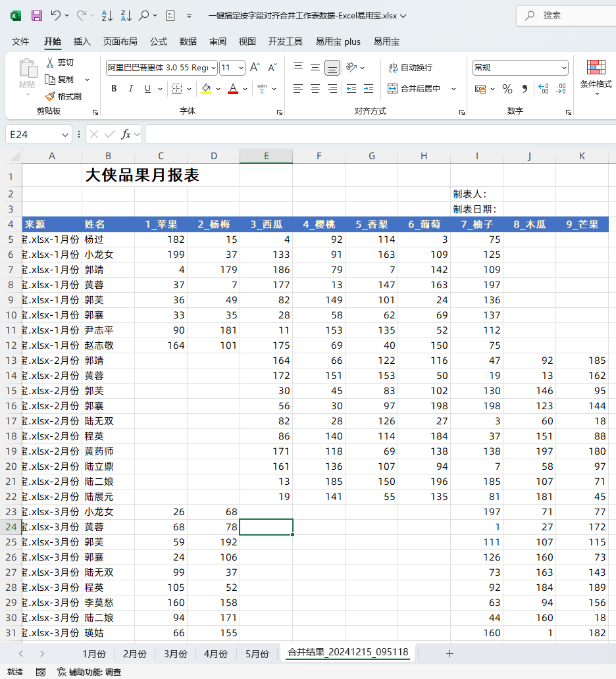Click the Copy icon
616x679 pixels.
tap(50, 79)
